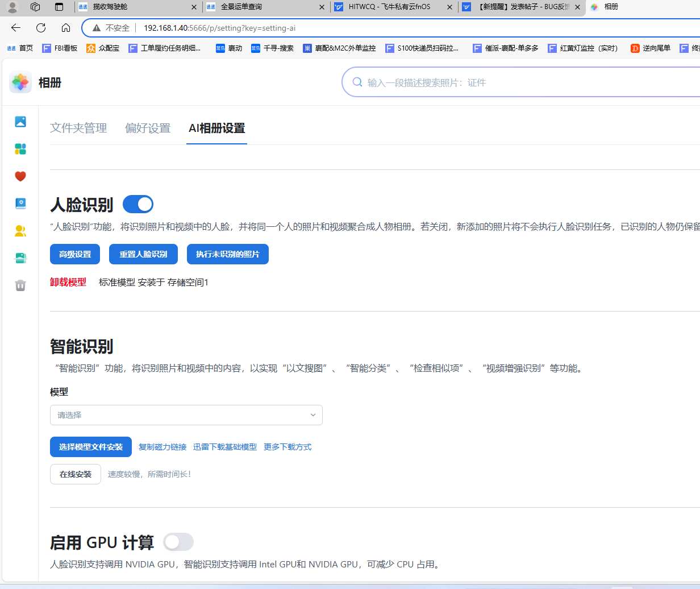This screenshot has width=700, height=589.
Task: Open 裹配&M2C外单监控 bookmark
Action: tap(339, 48)
